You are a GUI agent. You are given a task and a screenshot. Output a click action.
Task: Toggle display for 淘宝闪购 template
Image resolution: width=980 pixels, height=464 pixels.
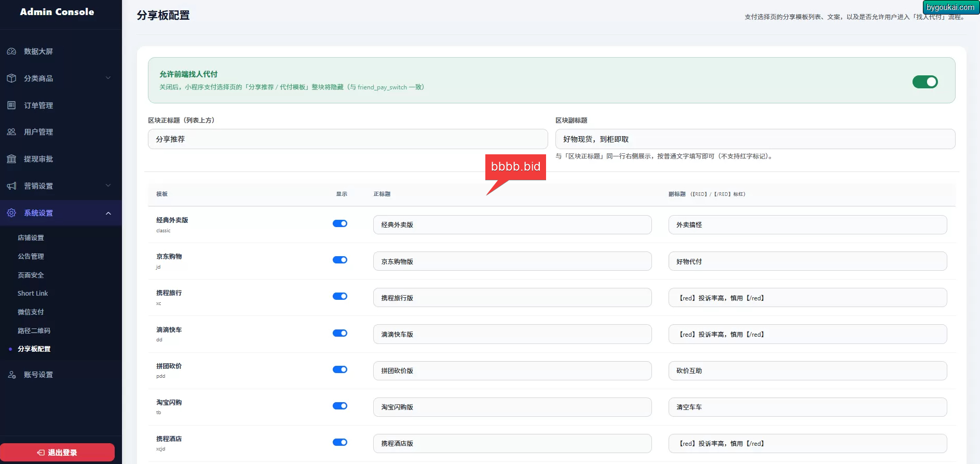coord(340,406)
